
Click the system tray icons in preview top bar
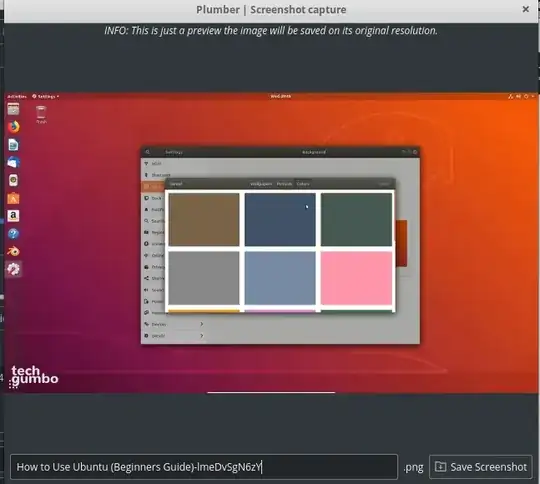point(521,96)
